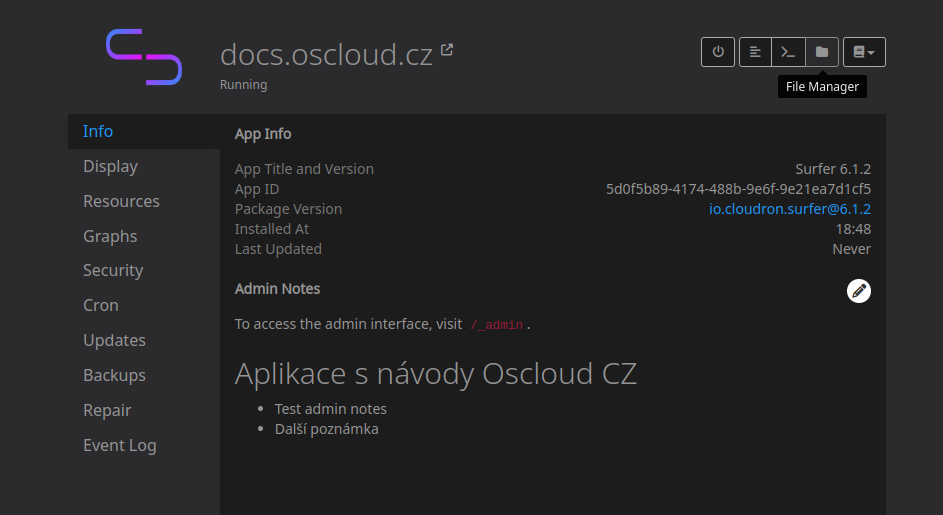
Task: Open external link icon beside docs.oscloud.cz
Action: (447, 49)
